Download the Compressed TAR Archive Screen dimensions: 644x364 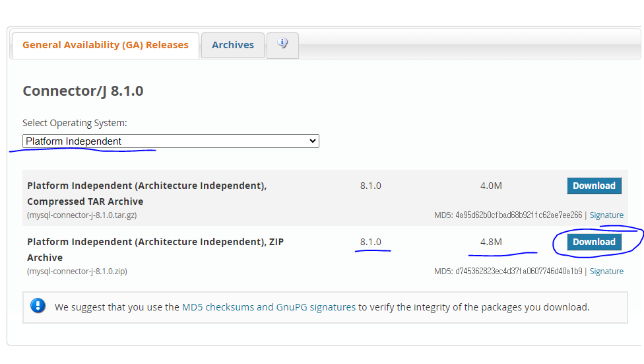click(594, 186)
